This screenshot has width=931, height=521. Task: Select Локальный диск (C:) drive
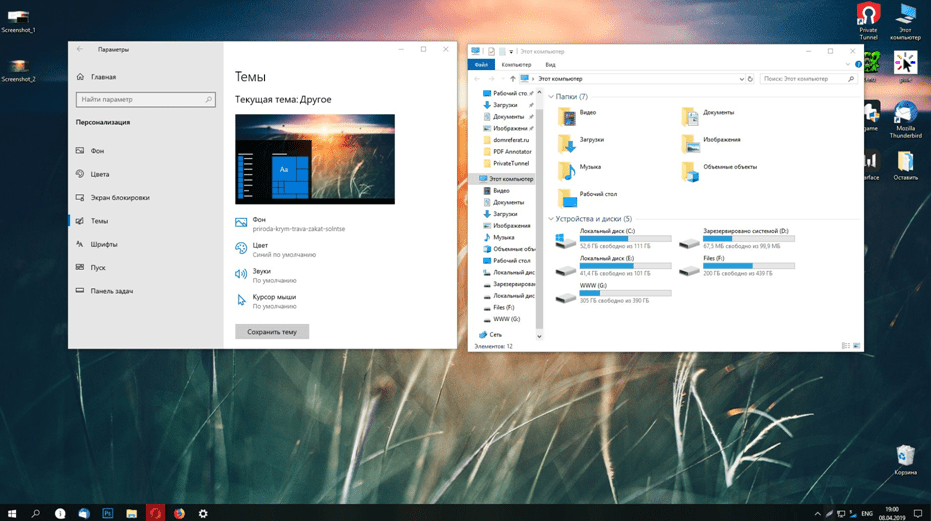click(607, 231)
